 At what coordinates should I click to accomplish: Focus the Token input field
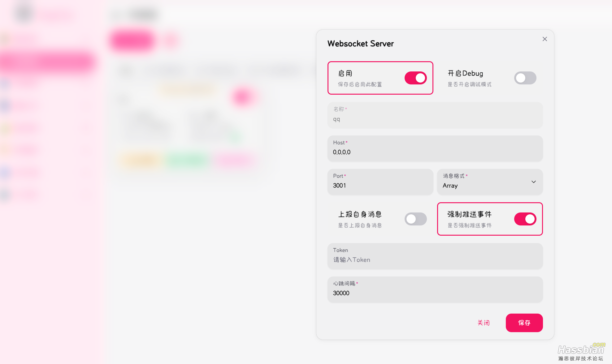435,260
